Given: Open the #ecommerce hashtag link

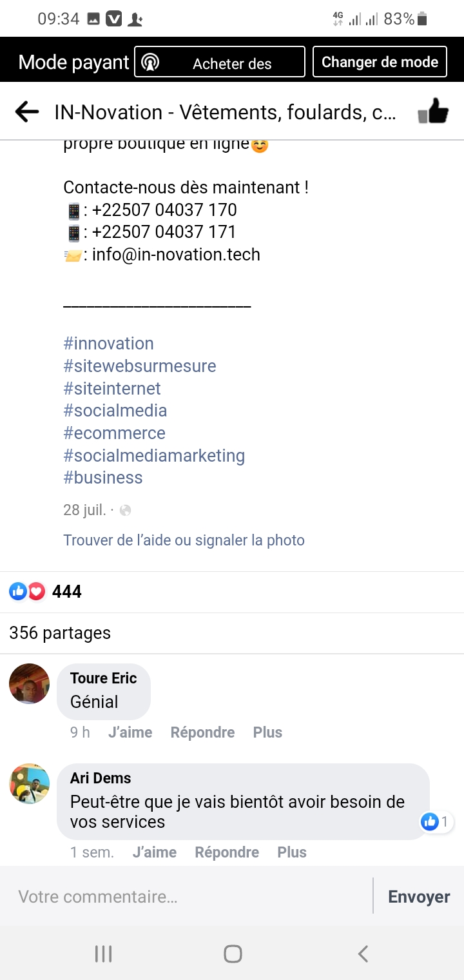Looking at the screenshot, I should pos(114,433).
